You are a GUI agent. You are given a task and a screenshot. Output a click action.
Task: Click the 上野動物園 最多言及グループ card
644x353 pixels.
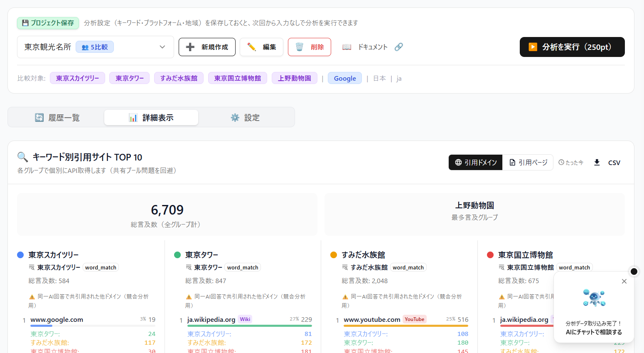click(x=474, y=214)
